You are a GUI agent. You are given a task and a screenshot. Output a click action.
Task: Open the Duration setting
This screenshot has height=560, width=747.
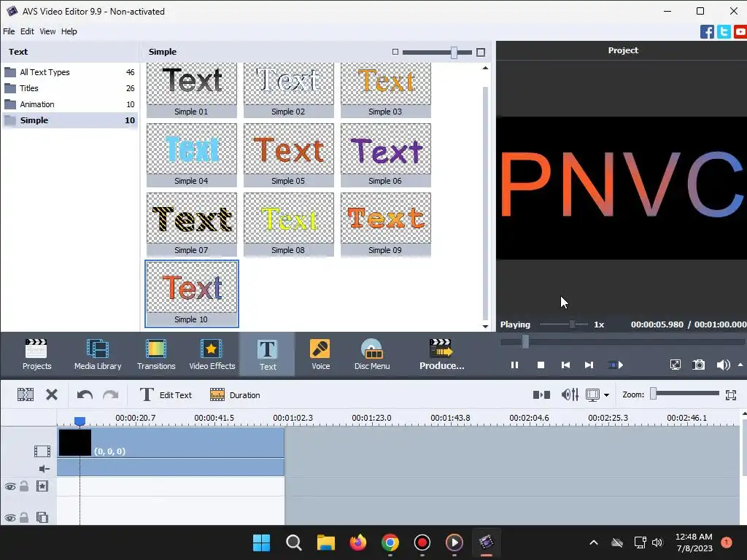click(x=235, y=394)
